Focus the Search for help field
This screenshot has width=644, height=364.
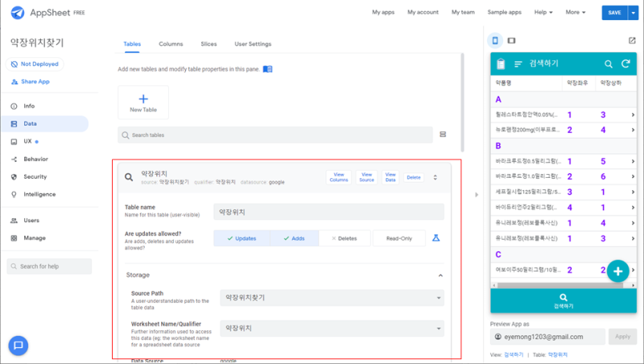[49, 267]
